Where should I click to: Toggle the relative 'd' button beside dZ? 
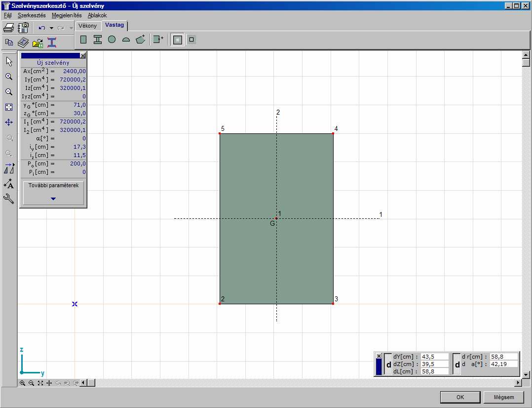(388, 365)
